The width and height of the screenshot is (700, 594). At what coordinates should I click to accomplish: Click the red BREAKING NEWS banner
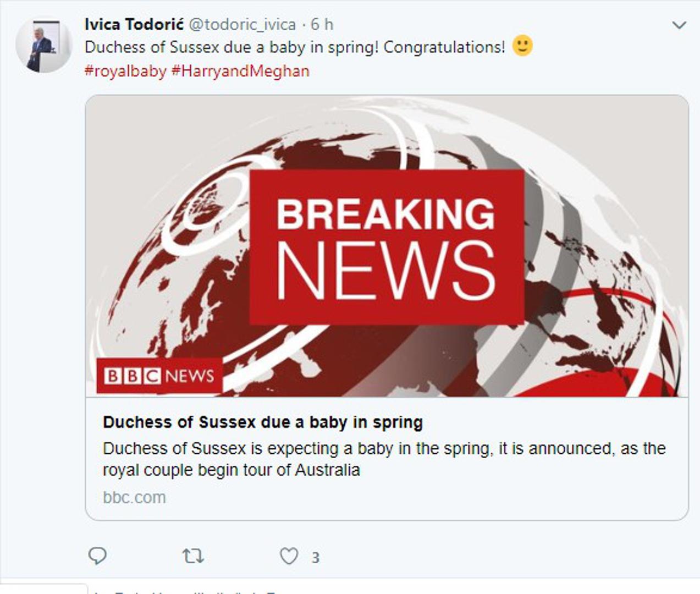tap(387, 247)
